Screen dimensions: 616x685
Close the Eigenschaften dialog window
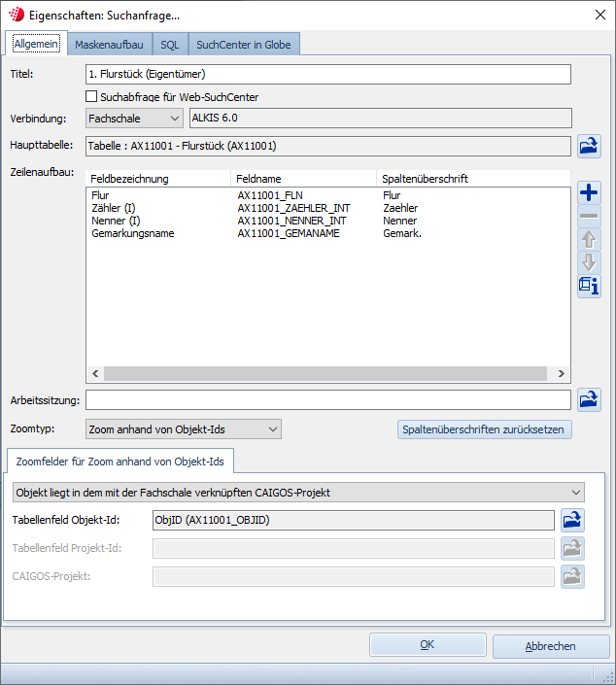pyautogui.click(x=600, y=15)
